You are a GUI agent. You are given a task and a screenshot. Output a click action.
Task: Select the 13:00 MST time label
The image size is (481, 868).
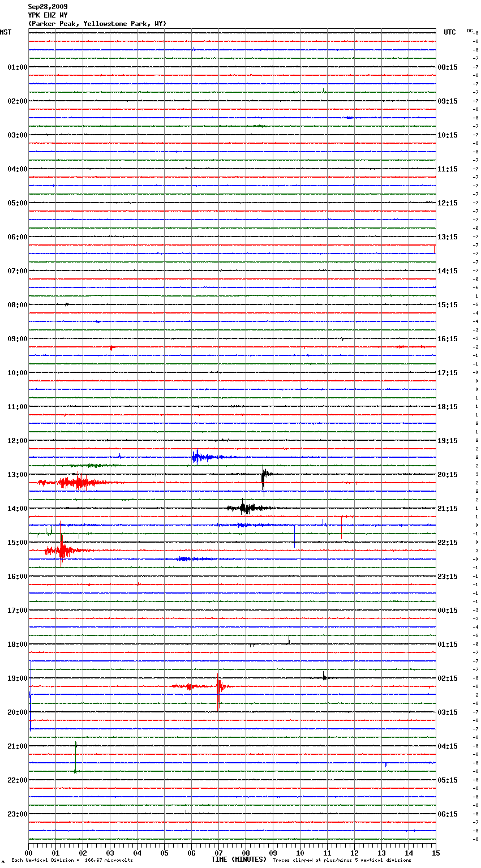point(18,475)
